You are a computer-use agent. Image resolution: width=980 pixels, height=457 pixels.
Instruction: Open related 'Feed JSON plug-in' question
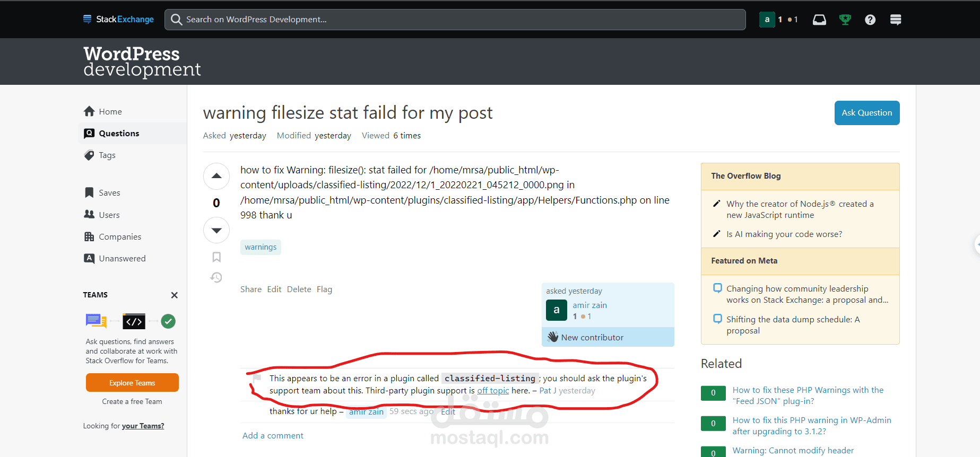pyautogui.click(x=808, y=396)
